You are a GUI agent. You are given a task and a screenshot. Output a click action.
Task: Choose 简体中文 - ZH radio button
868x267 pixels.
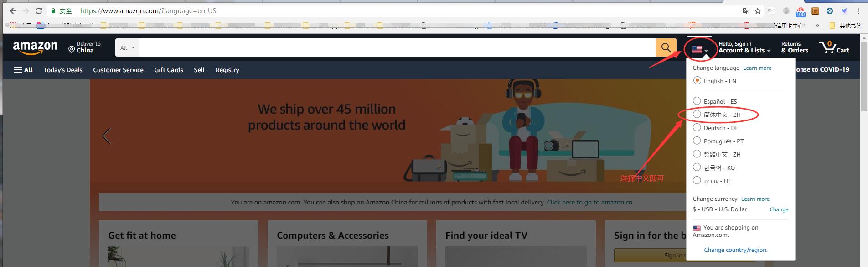tap(697, 114)
